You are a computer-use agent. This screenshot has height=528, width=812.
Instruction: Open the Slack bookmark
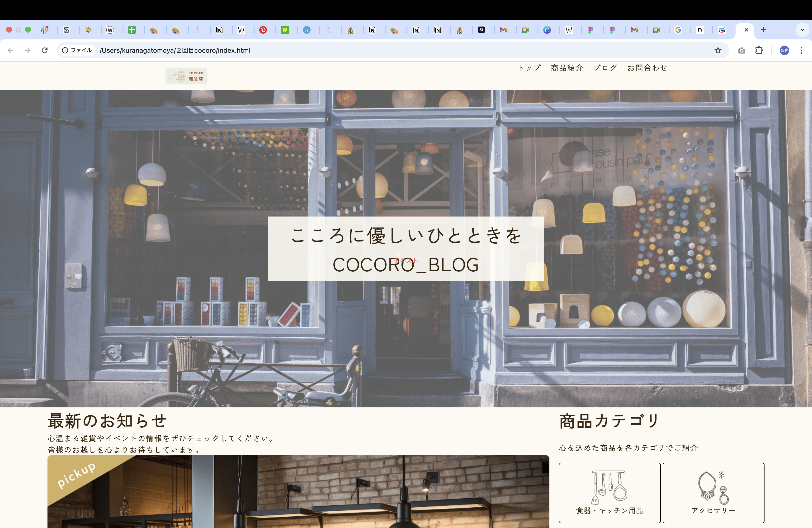click(x=44, y=30)
